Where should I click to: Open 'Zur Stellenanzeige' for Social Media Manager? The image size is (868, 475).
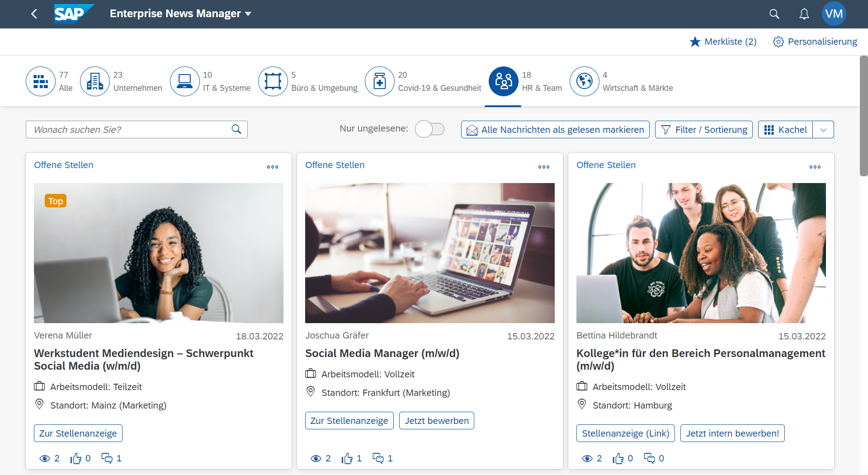[x=349, y=420]
